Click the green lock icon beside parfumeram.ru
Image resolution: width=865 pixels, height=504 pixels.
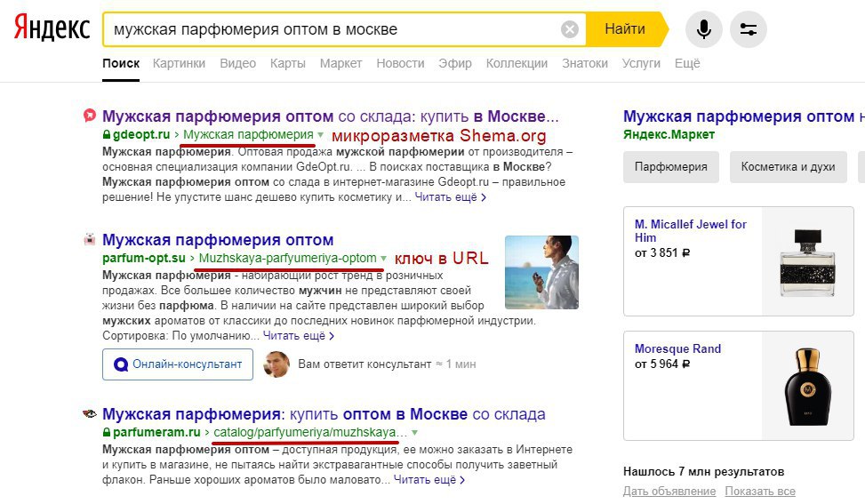[107, 432]
